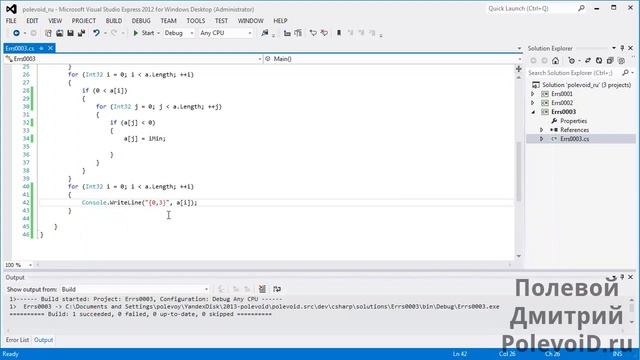Expand the Errs0001 project node
Image resolution: width=640 pixels, height=360 pixels.
(x=532, y=94)
